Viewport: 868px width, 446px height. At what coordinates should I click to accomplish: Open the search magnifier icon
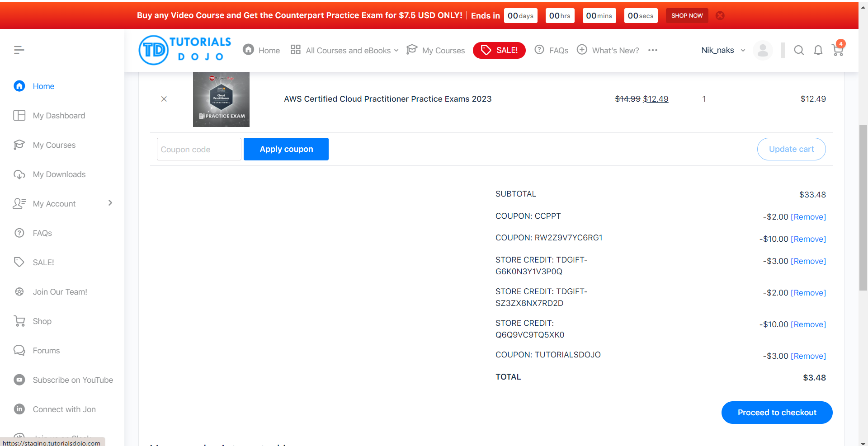coord(799,50)
